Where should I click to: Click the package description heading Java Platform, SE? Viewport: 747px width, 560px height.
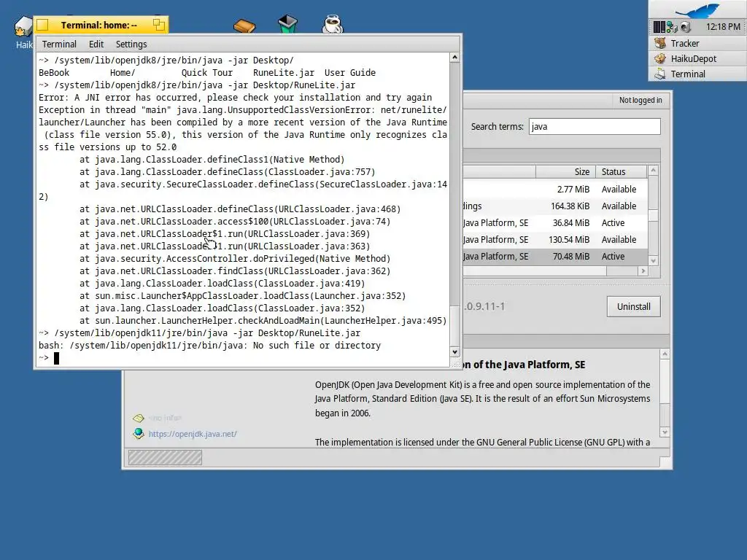[524, 365]
